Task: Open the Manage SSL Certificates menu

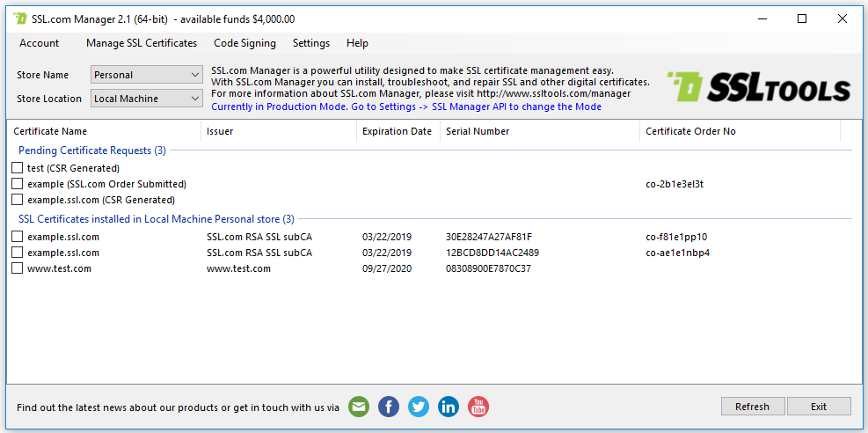Action: click(142, 43)
